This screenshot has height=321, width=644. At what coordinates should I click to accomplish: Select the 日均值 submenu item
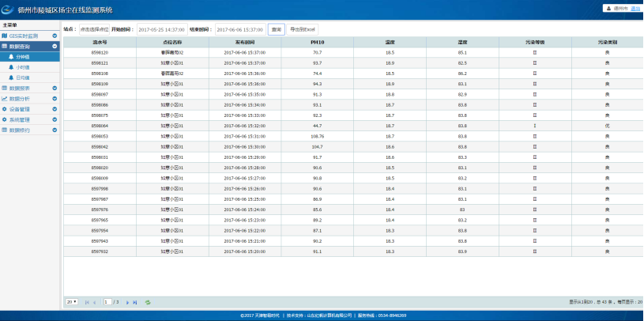[22, 77]
